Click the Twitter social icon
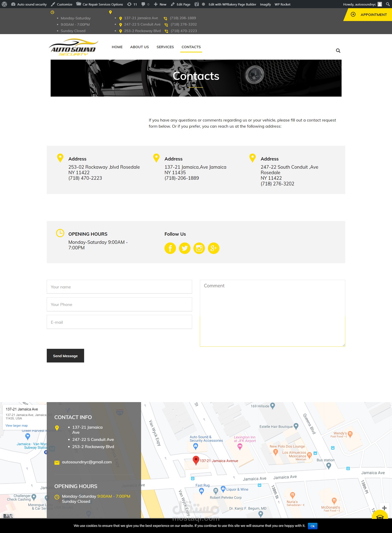The height and width of the screenshot is (533, 392). click(x=184, y=248)
